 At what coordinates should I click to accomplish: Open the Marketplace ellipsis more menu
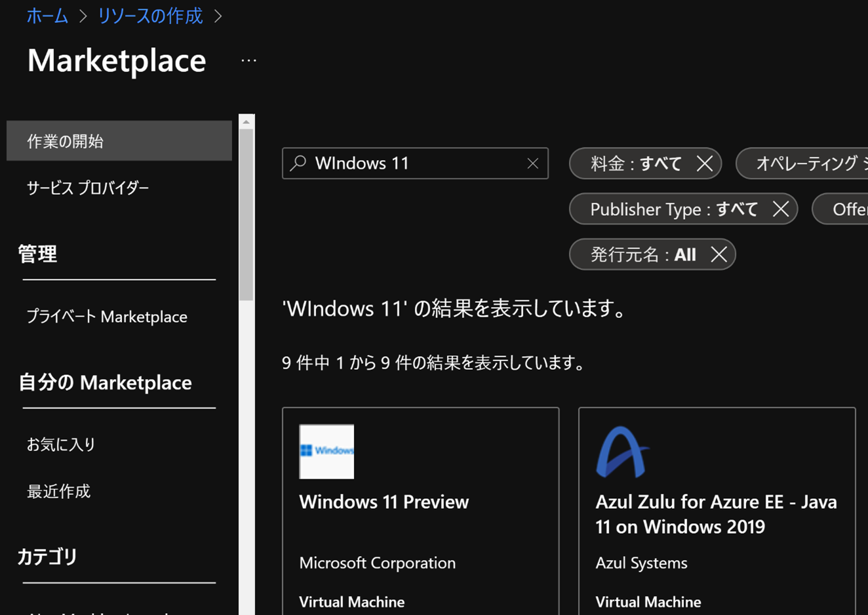[248, 61]
